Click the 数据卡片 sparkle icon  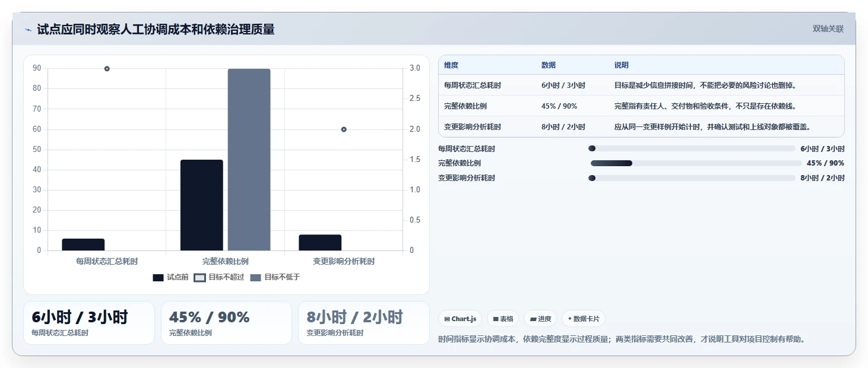[x=570, y=319]
